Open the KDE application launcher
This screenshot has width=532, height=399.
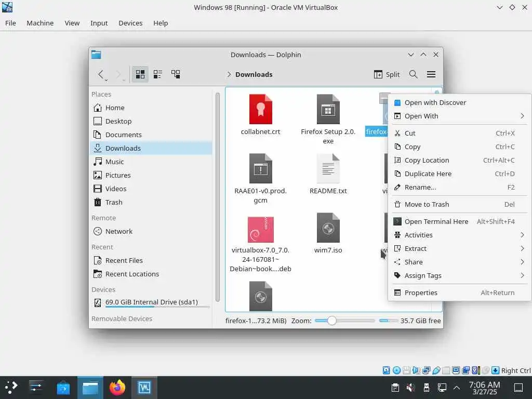(x=11, y=388)
